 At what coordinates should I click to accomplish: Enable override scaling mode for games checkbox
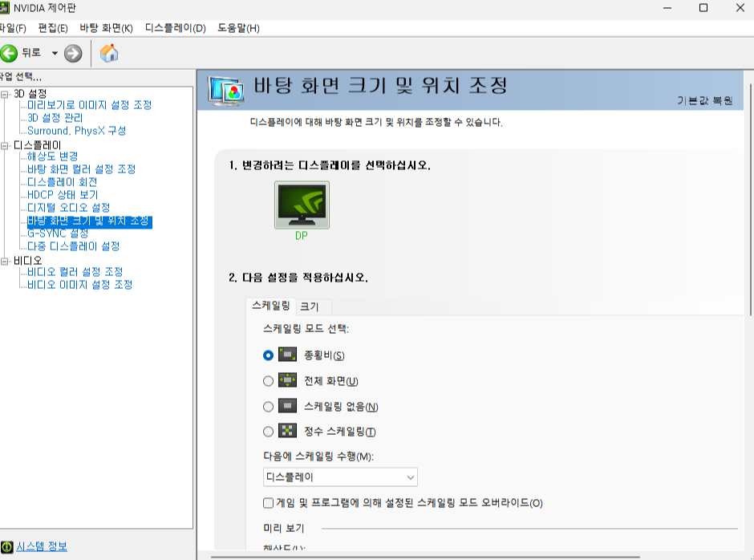pyautogui.click(x=269, y=503)
